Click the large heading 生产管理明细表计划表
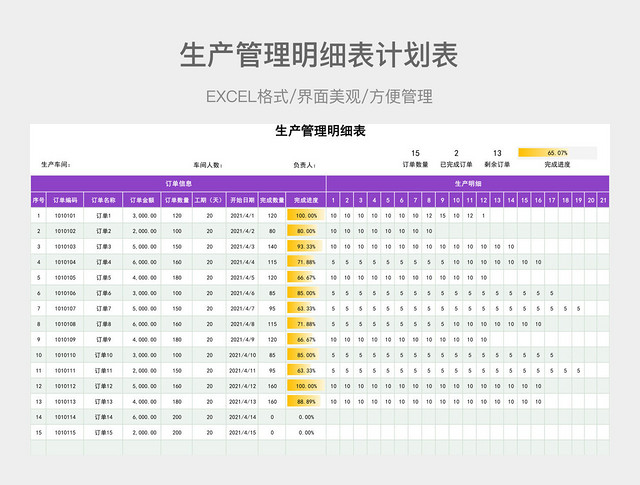 [x=320, y=55]
